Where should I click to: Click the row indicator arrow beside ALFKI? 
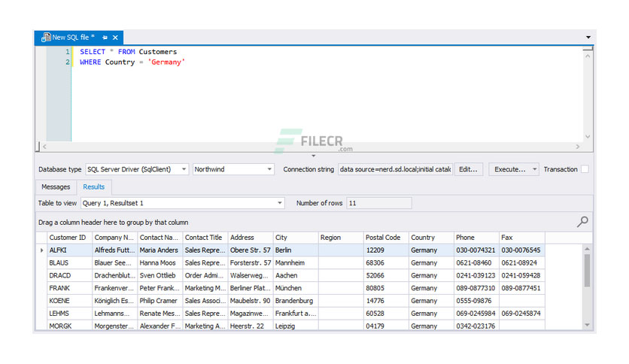(41, 250)
